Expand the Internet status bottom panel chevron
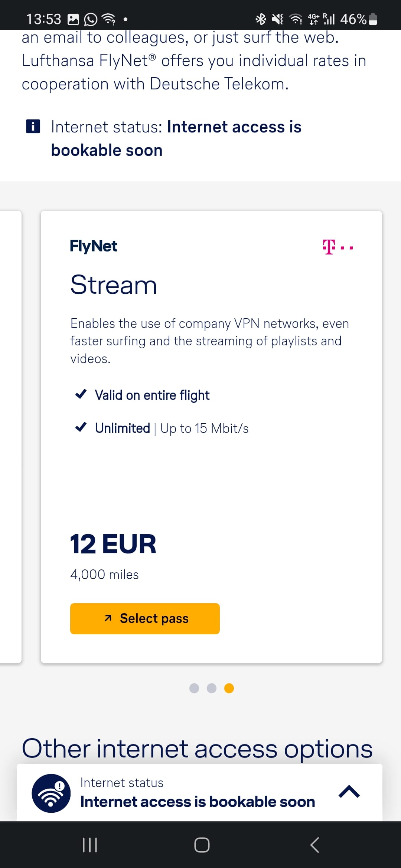Image resolution: width=401 pixels, height=868 pixels. [349, 792]
